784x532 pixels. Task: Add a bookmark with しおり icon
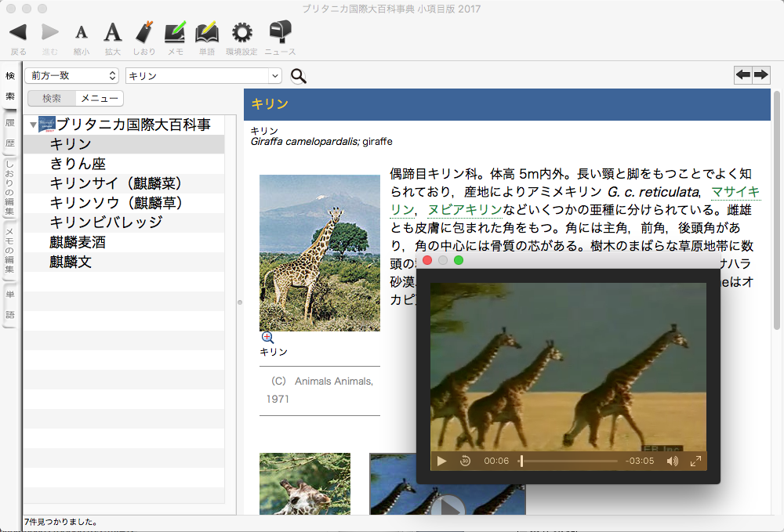(x=143, y=33)
